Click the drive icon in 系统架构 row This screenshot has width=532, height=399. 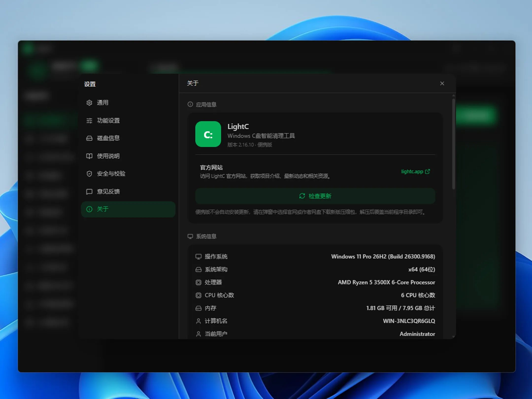[199, 269]
